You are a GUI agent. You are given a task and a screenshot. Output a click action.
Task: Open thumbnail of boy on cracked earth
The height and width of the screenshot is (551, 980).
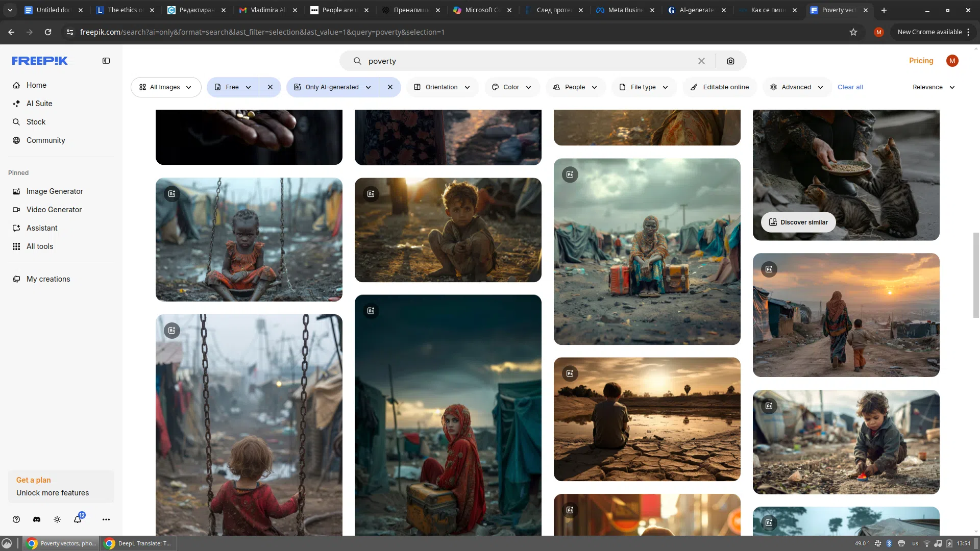pos(647,419)
